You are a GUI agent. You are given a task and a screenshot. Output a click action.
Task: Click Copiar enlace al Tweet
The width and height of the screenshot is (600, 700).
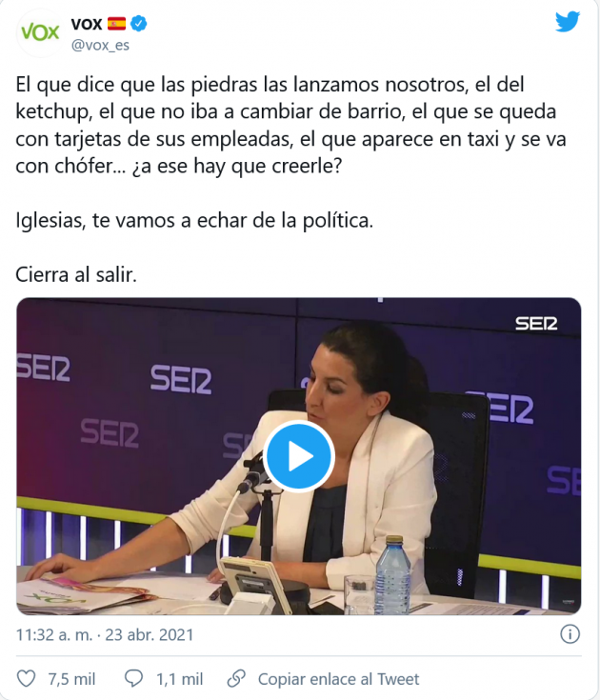point(338,679)
